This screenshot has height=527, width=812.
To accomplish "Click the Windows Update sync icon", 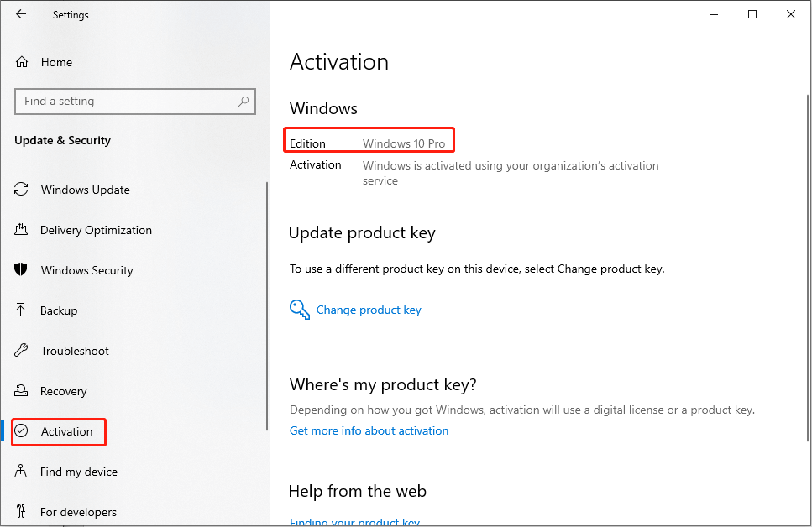I will point(22,190).
